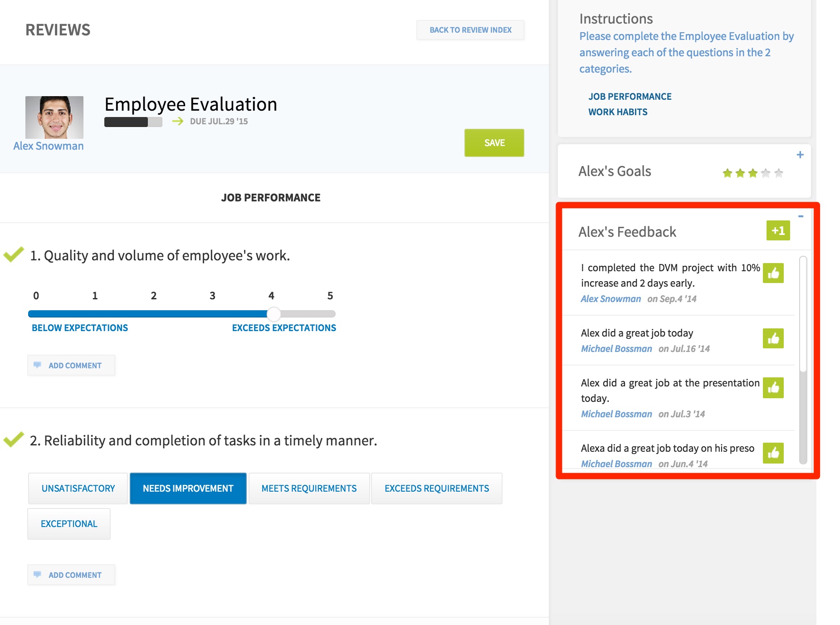Click the green checkmark beside question 2
840x625 pixels.
14,439
